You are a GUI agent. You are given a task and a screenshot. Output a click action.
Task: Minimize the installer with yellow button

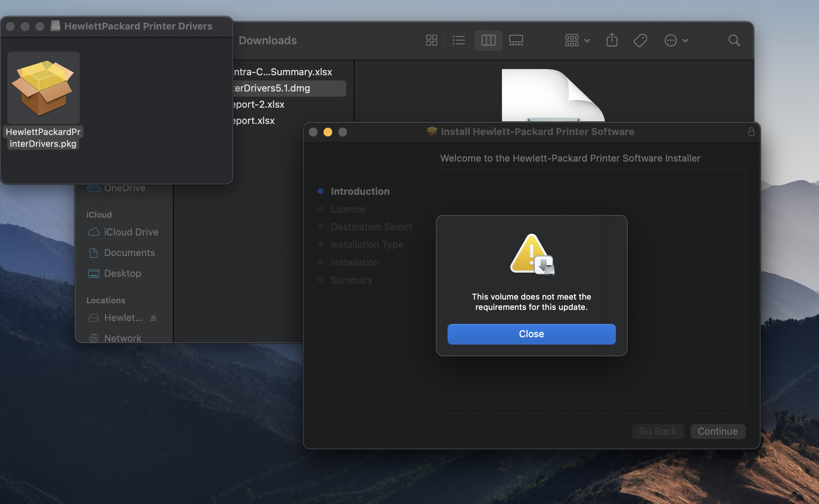328,132
